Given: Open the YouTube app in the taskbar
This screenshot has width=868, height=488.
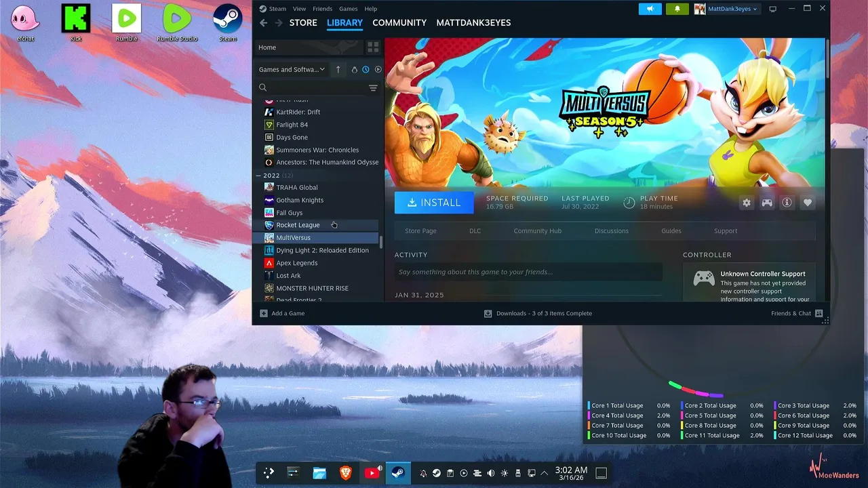Looking at the screenshot, I should (372, 473).
